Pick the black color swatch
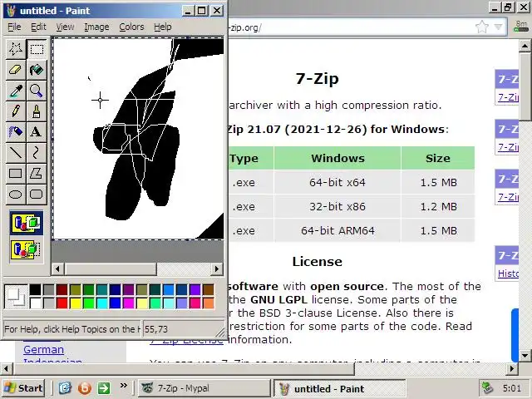This screenshot has width=532, height=399. [35, 290]
